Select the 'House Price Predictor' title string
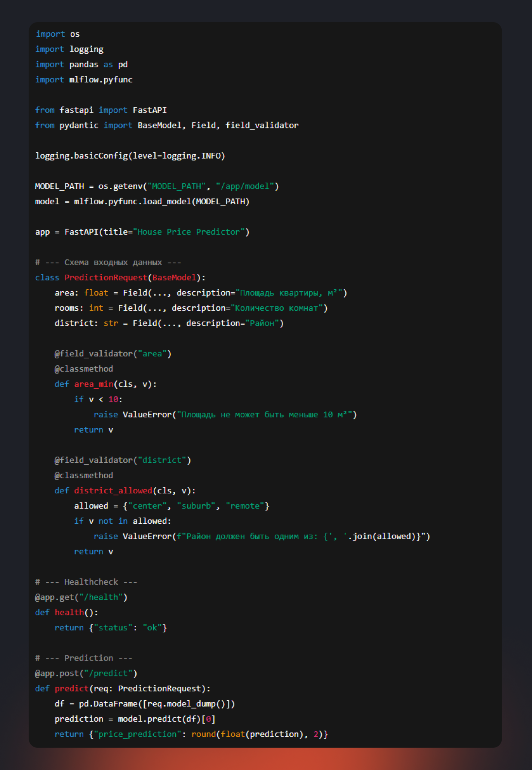The width and height of the screenshot is (532, 770). pyautogui.click(x=189, y=232)
